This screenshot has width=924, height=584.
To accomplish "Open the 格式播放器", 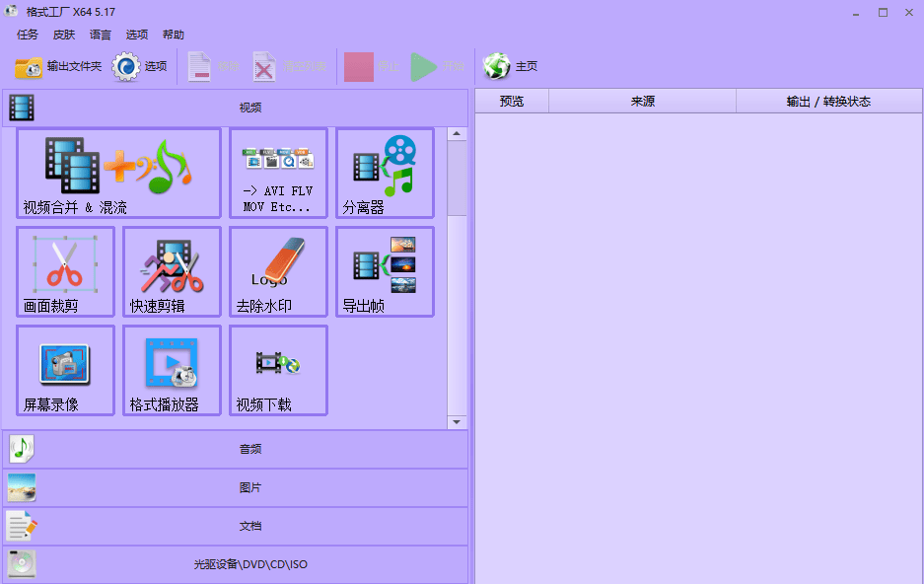I will pyautogui.click(x=172, y=370).
